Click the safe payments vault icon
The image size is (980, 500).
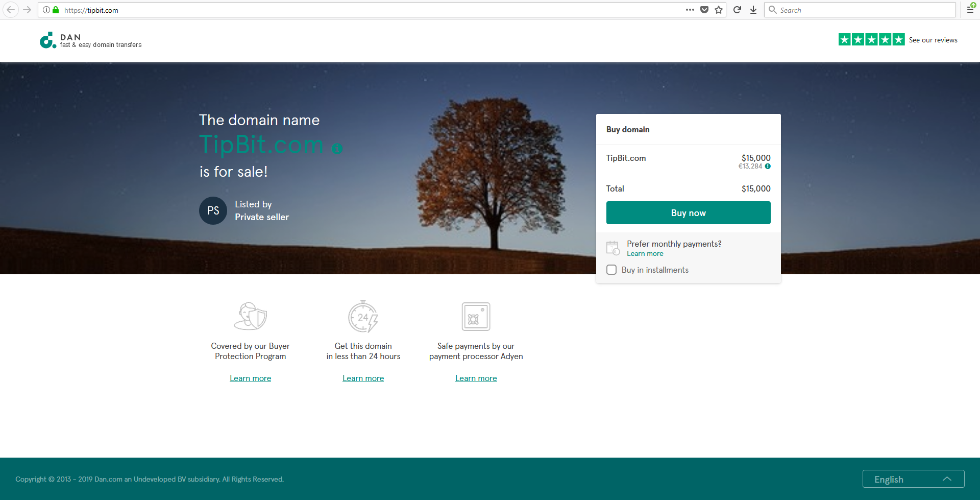[476, 317]
